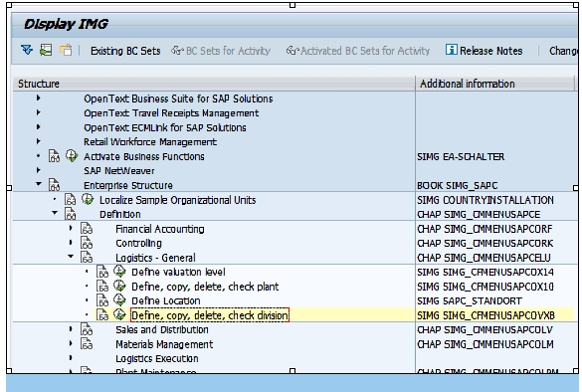Click the green position toolbar icon
The height and width of the screenshot is (392, 582).
pos(46,50)
